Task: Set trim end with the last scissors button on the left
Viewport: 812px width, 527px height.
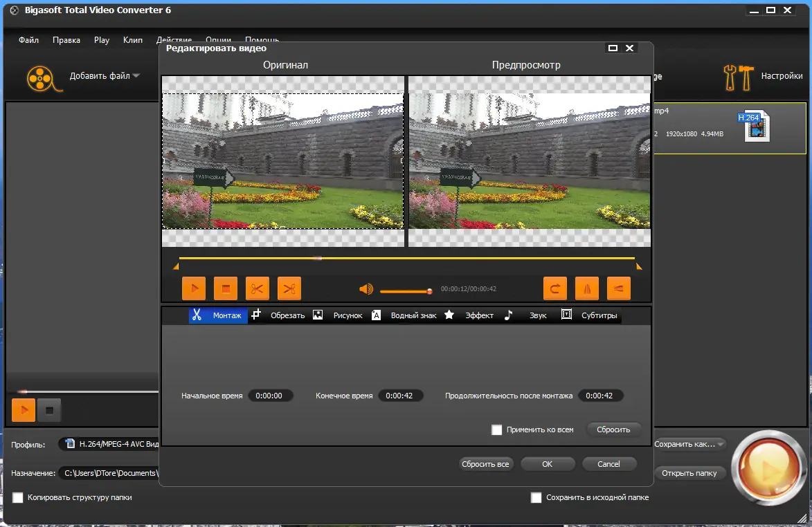Action: (x=289, y=288)
